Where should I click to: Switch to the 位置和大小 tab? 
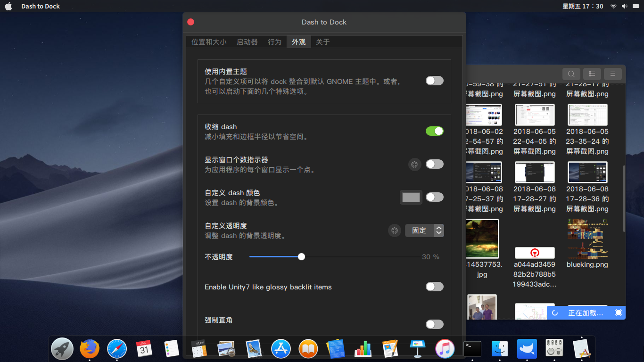[209, 41]
